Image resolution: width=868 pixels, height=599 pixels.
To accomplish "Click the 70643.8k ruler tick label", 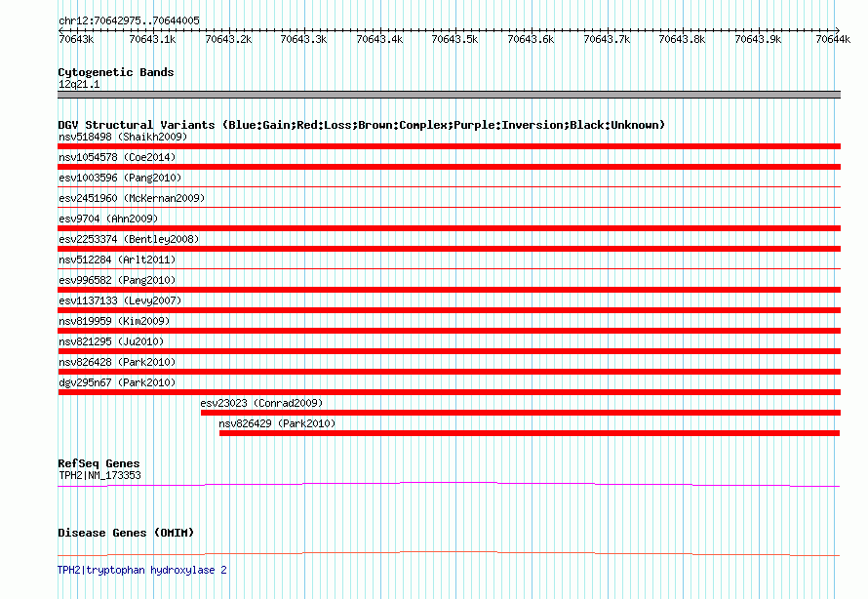I will (x=682, y=39).
